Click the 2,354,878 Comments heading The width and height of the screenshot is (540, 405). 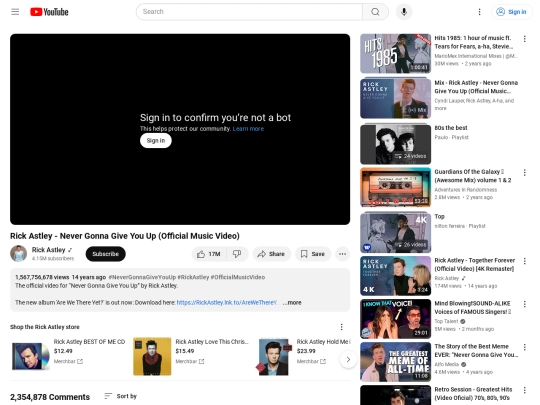pos(50,397)
